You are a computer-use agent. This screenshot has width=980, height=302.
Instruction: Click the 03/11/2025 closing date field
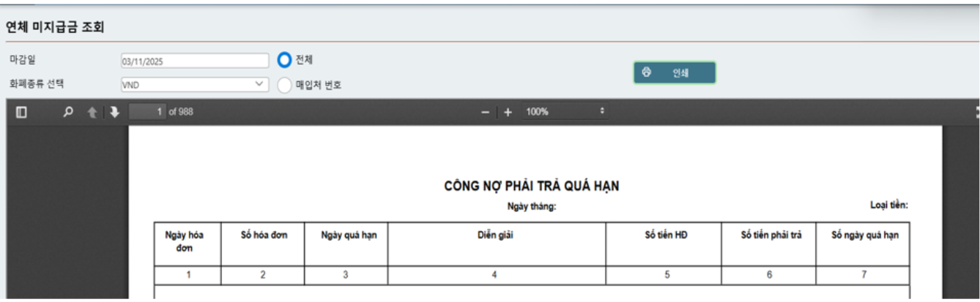(x=195, y=61)
